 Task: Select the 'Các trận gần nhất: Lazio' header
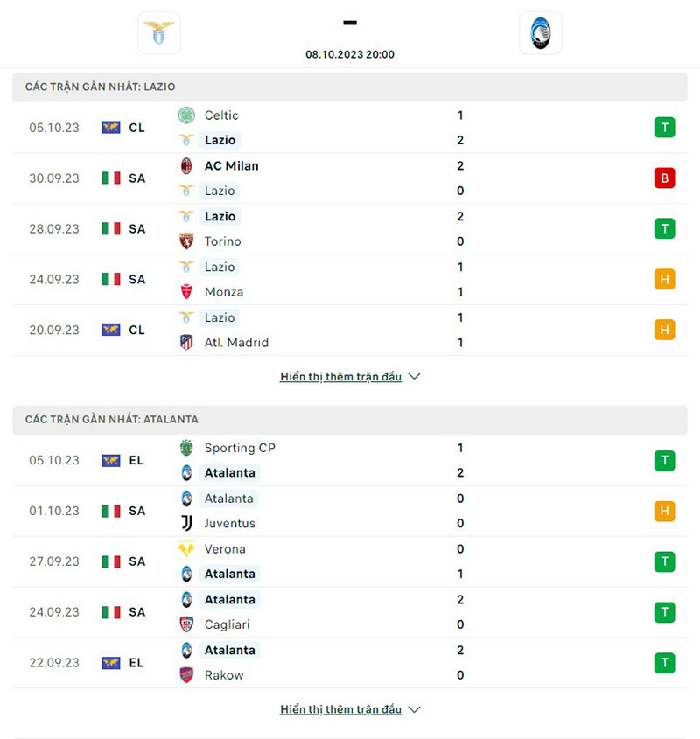[x=101, y=87]
